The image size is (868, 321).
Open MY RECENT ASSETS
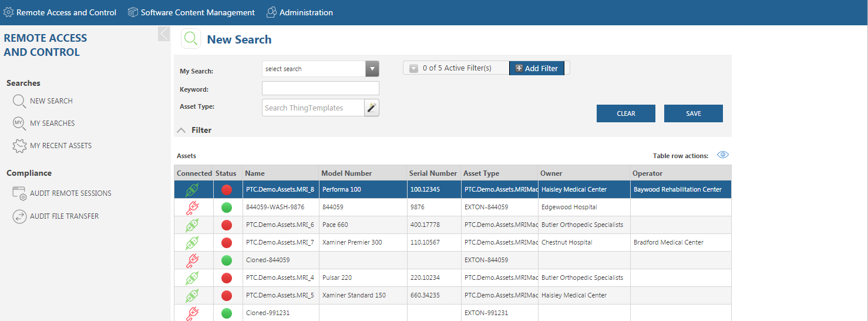60,146
